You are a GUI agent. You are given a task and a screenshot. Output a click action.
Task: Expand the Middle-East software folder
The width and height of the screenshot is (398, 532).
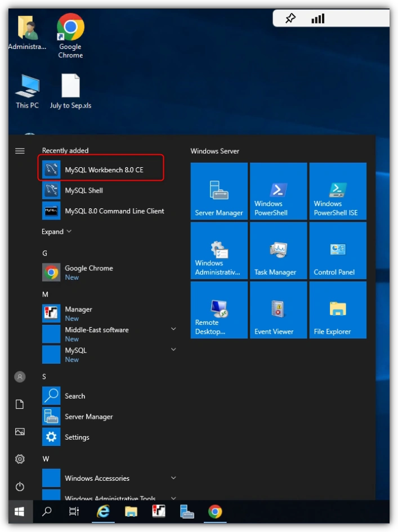pyautogui.click(x=109, y=334)
